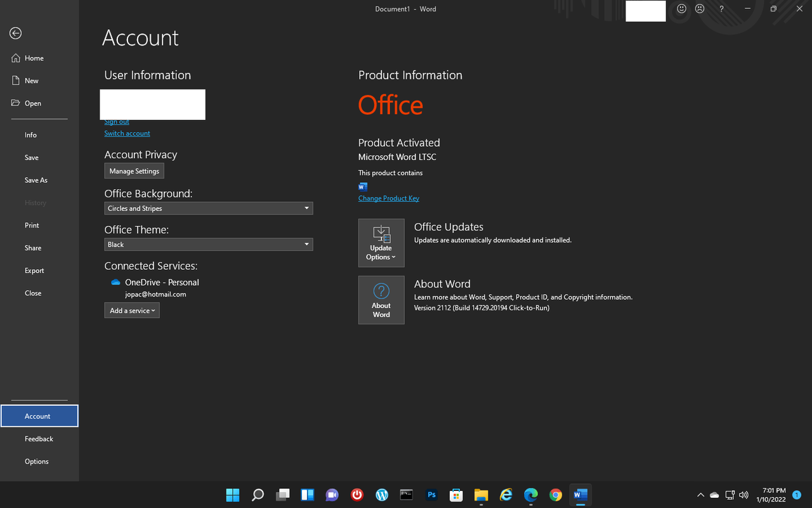Click the Microsoft Word LTSC text

click(397, 157)
